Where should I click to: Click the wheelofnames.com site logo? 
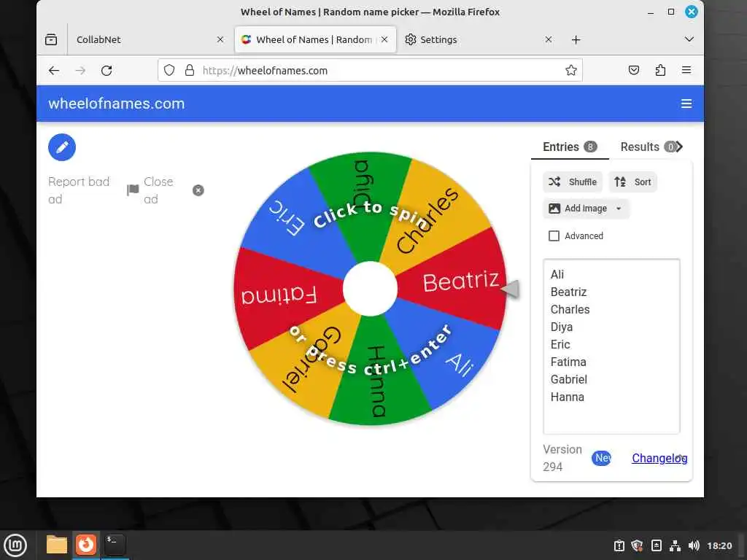point(116,104)
